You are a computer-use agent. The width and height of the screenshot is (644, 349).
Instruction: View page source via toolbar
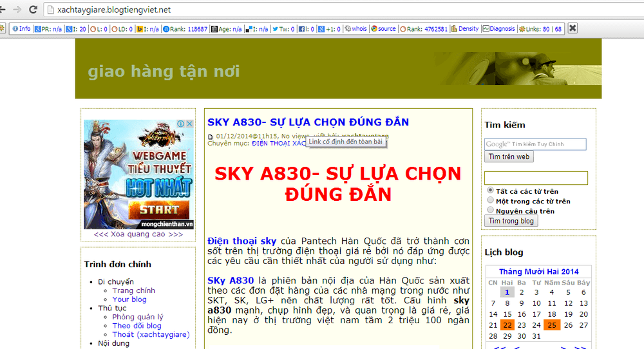click(x=383, y=29)
